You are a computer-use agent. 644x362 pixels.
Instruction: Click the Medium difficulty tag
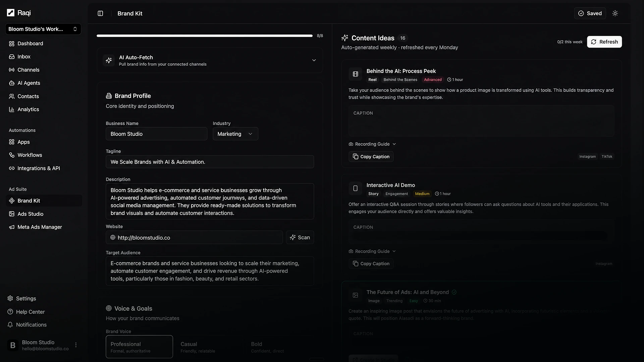(422, 194)
